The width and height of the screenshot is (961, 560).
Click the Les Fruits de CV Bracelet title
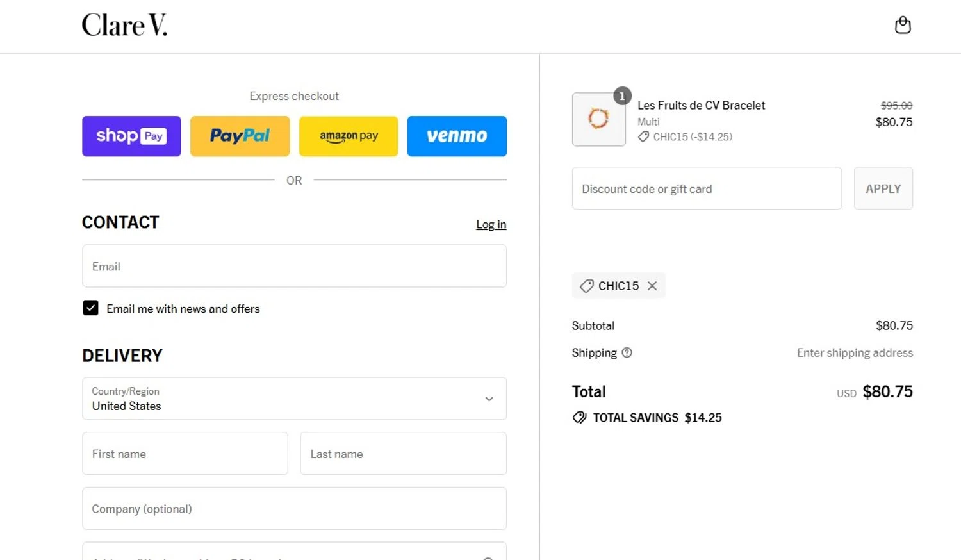click(x=701, y=105)
